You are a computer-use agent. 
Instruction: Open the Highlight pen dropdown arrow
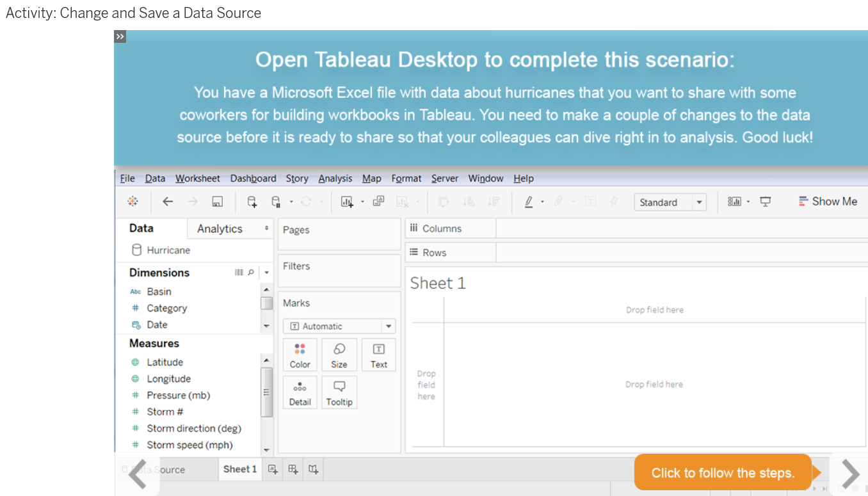point(542,202)
